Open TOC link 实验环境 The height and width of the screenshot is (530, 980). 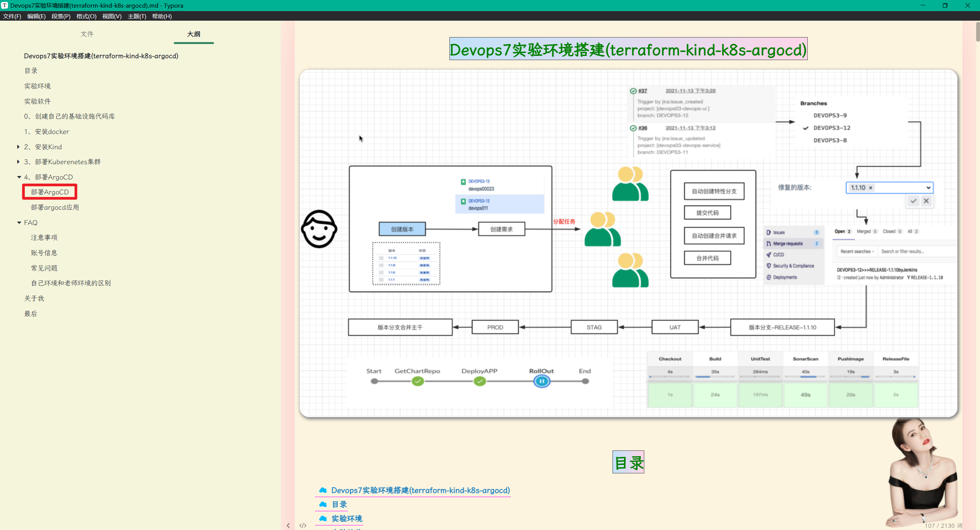pyautogui.click(x=347, y=519)
